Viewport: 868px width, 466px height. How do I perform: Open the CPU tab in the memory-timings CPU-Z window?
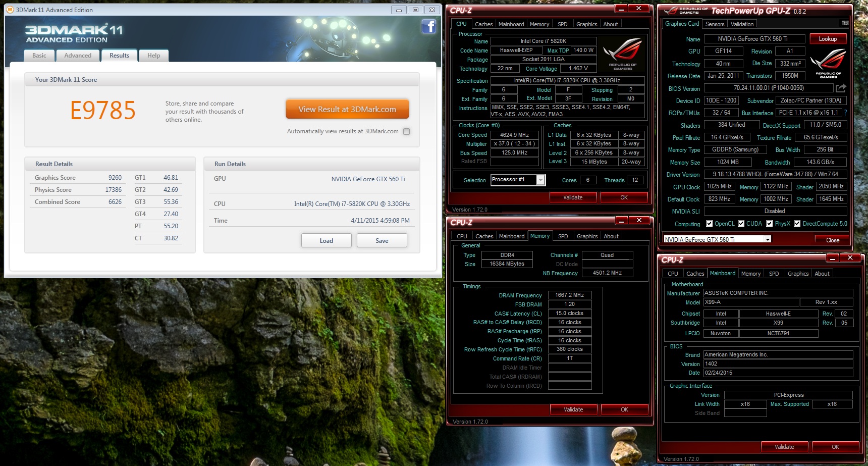[462, 236]
